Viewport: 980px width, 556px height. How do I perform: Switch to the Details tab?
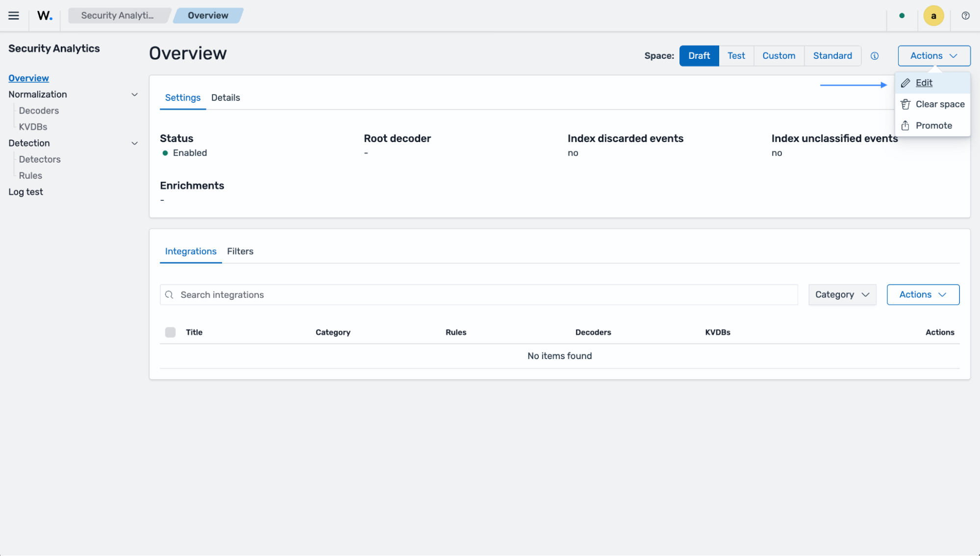tap(226, 97)
